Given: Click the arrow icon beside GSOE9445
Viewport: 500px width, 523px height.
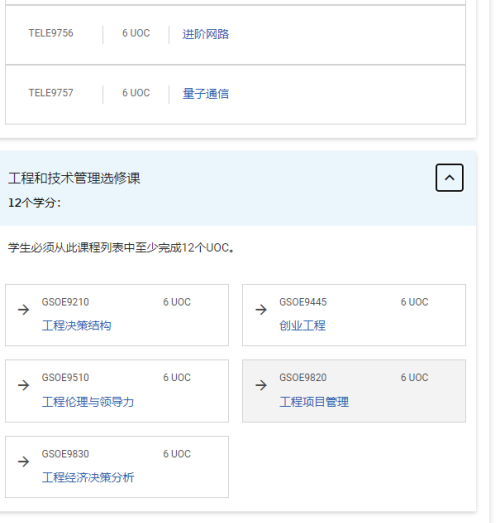Looking at the screenshot, I should [261, 310].
